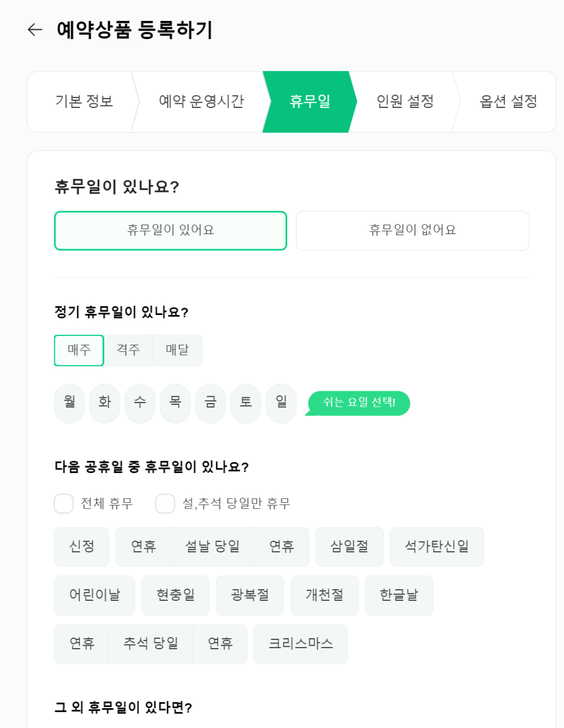Select the 신정 holiday button

tap(82, 547)
